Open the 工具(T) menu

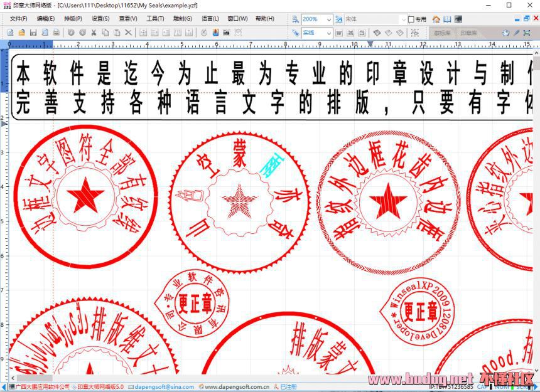pyautogui.click(x=155, y=19)
